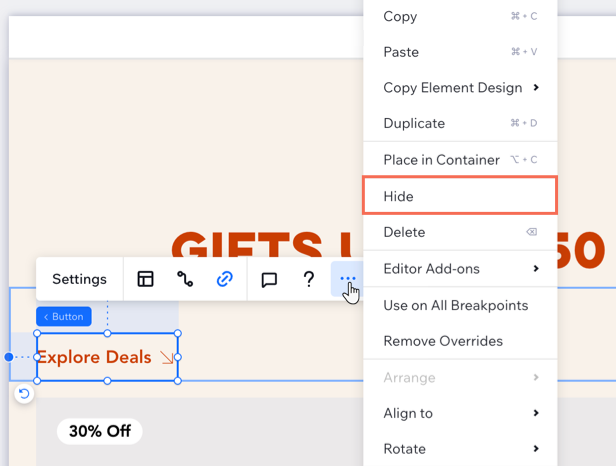616x466 pixels.
Task: Select Place in Container menu entry
Action: click(x=460, y=160)
